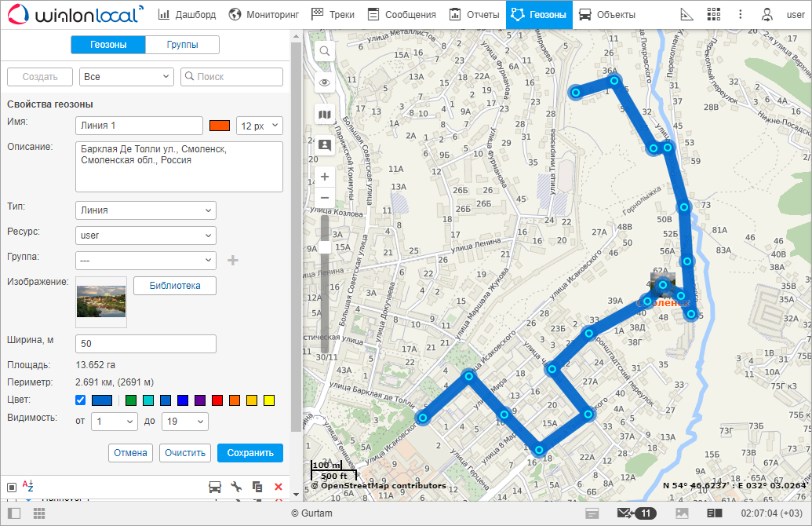Expand the Все filter dropdown
This screenshot has height=526, width=812.
pos(126,77)
